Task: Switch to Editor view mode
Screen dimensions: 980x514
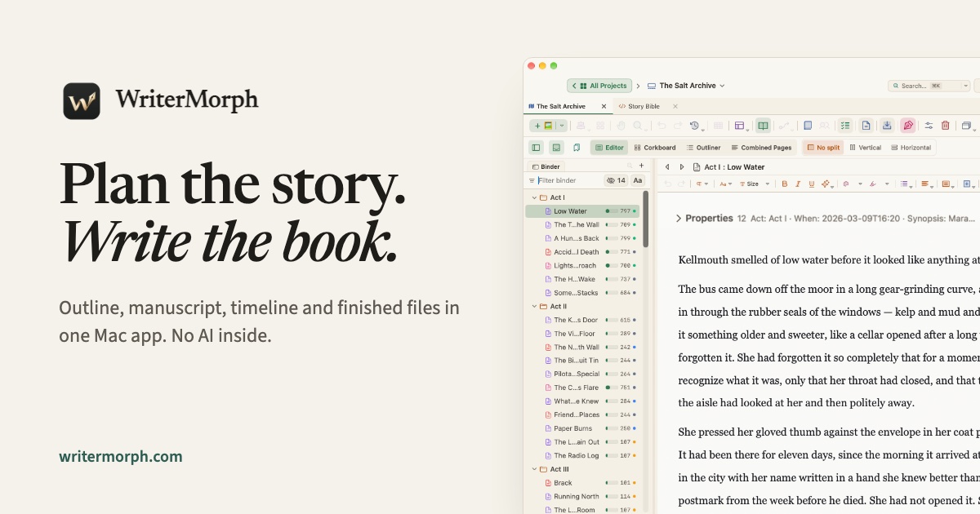Action: point(609,148)
